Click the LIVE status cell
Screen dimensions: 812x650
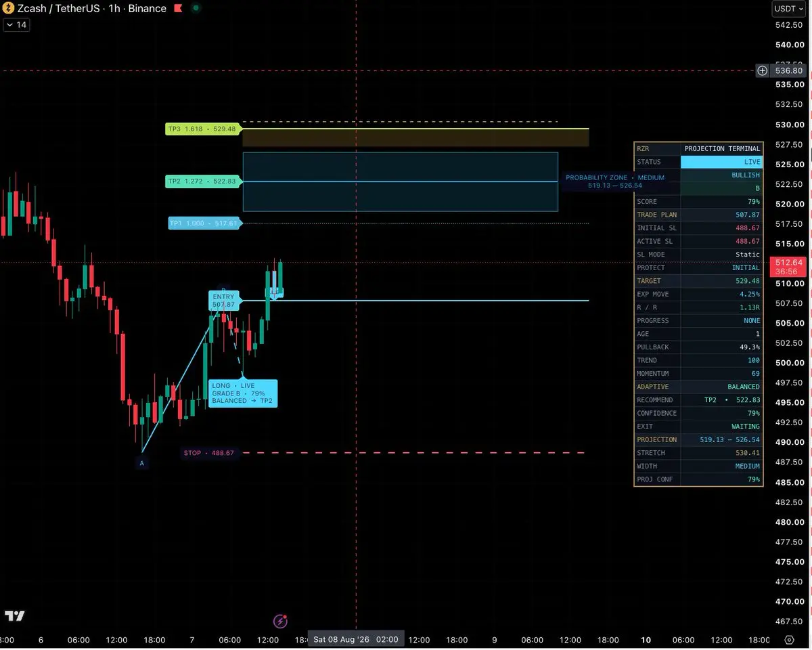coord(722,162)
